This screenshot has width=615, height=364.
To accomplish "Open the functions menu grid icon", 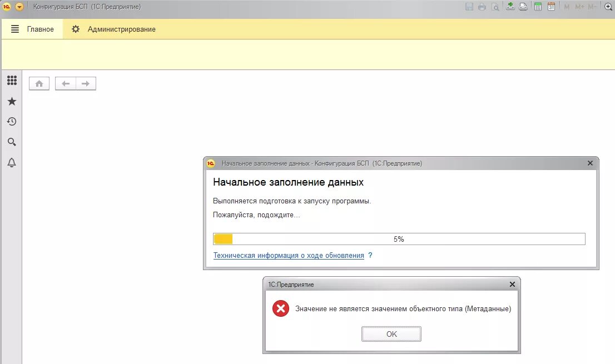I will click(12, 81).
